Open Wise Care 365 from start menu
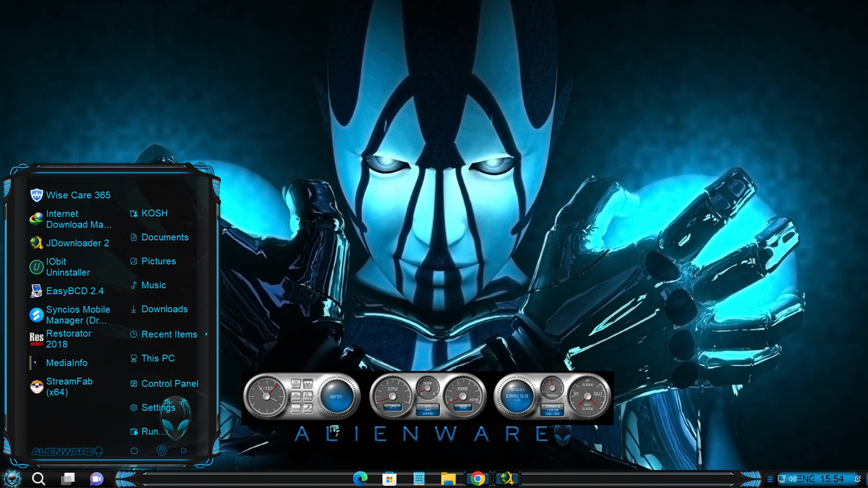868x488 pixels. pyautogui.click(x=71, y=195)
